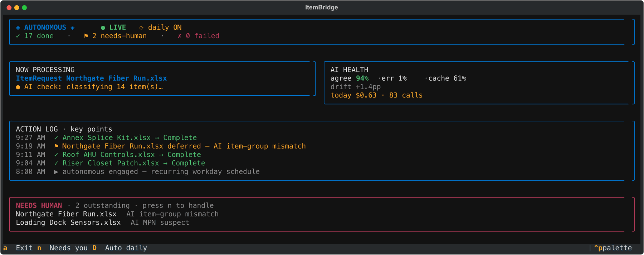Viewport: 644px width, 255px height.
Task: Click 'Roof AHU Controls.xlsx → Complete' log entry
Action: [x=132, y=155]
